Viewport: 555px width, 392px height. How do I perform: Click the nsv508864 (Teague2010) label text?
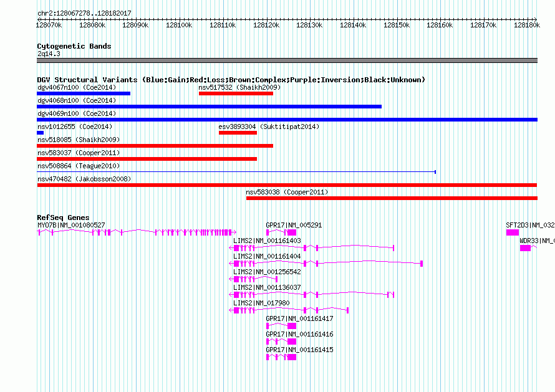pyautogui.click(x=79, y=166)
